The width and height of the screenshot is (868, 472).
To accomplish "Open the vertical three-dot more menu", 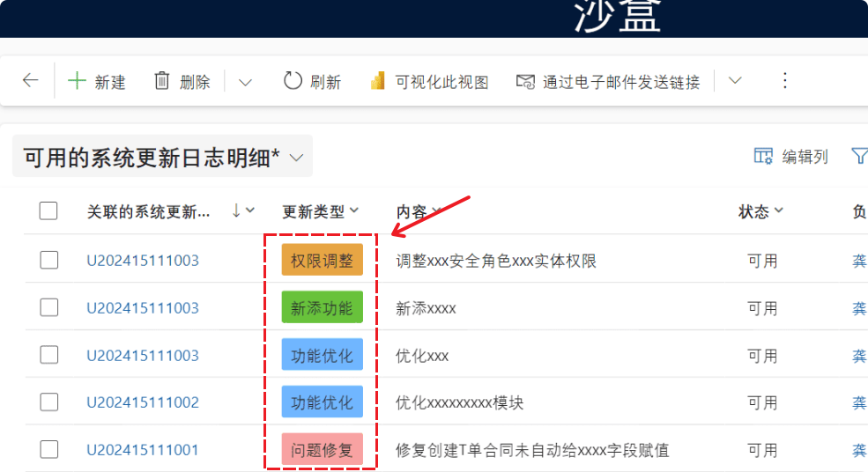I will 784,81.
